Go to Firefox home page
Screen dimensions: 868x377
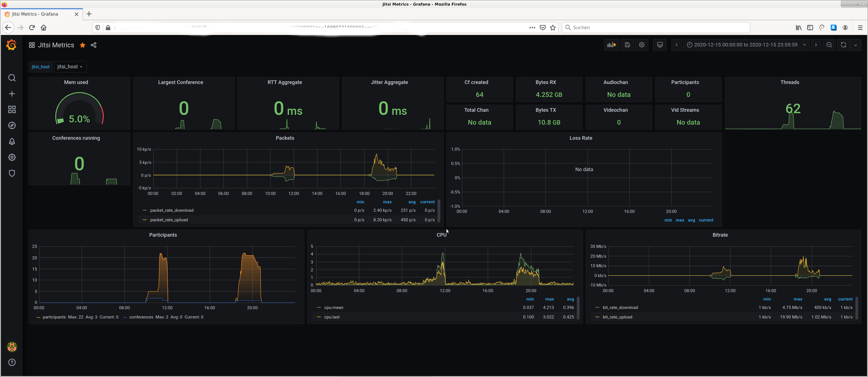click(x=43, y=28)
